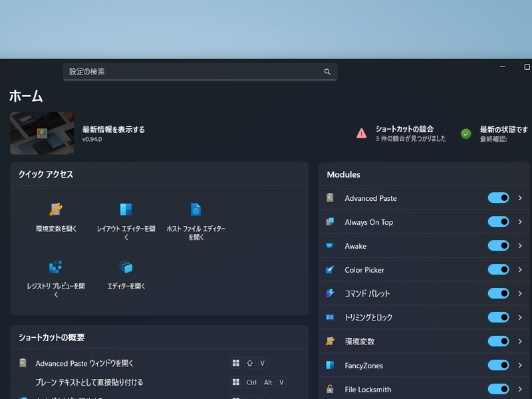Screen dimensions: 532x399
Task: Click the レイアウト エディターを開く label
Action: 126,233
